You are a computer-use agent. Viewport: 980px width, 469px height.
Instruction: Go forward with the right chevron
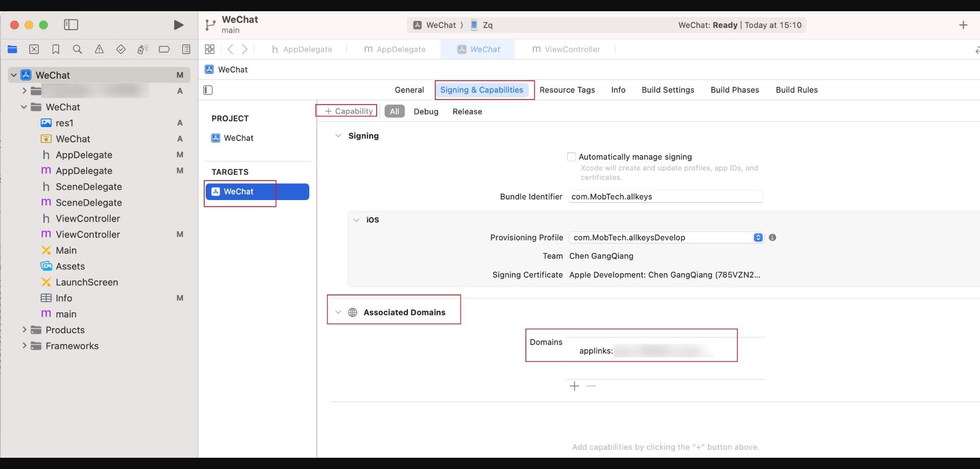coord(245,50)
